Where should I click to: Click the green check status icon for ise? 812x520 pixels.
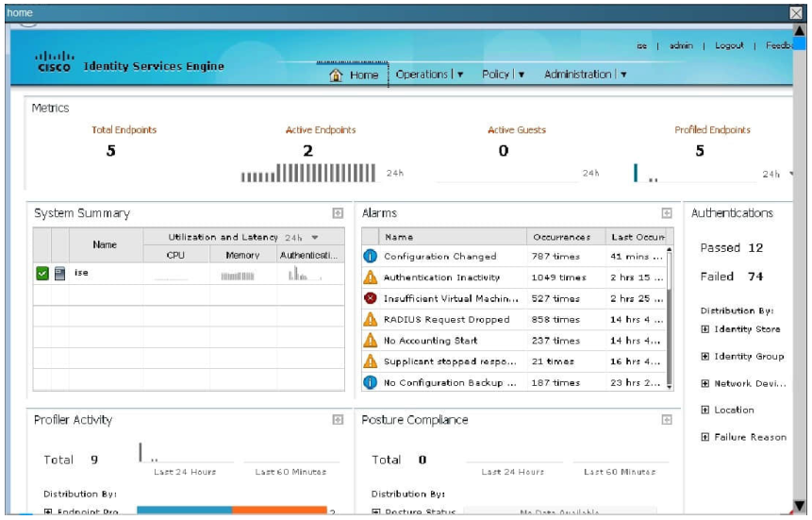point(42,273)
